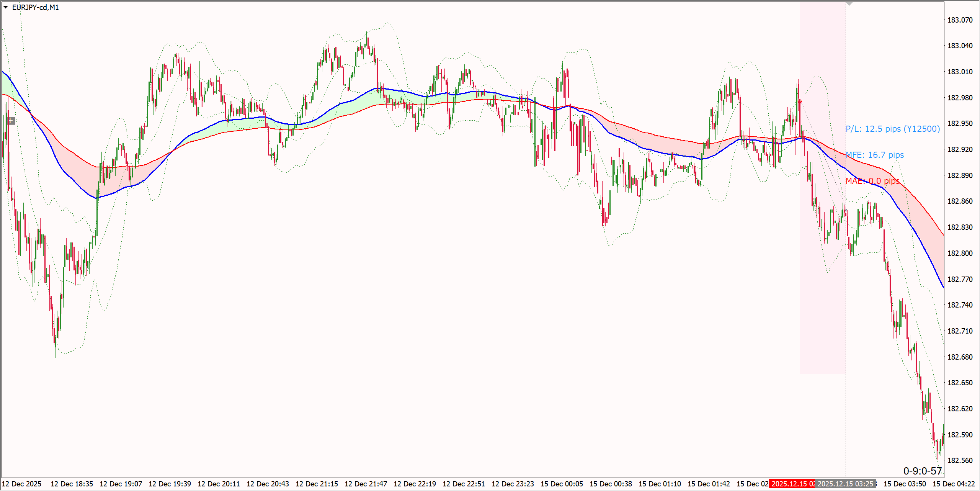This screenshot has width=980, height=491.
Task: Open the dropdown arrow beside EURJPY-cd,M1
Action: click(6, 7)
